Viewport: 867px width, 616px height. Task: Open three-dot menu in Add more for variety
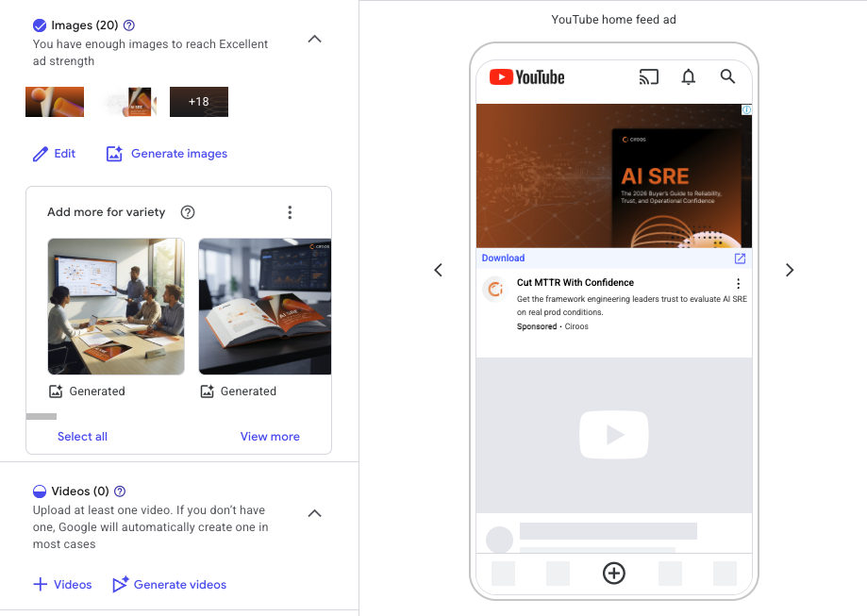click(290, 212)
